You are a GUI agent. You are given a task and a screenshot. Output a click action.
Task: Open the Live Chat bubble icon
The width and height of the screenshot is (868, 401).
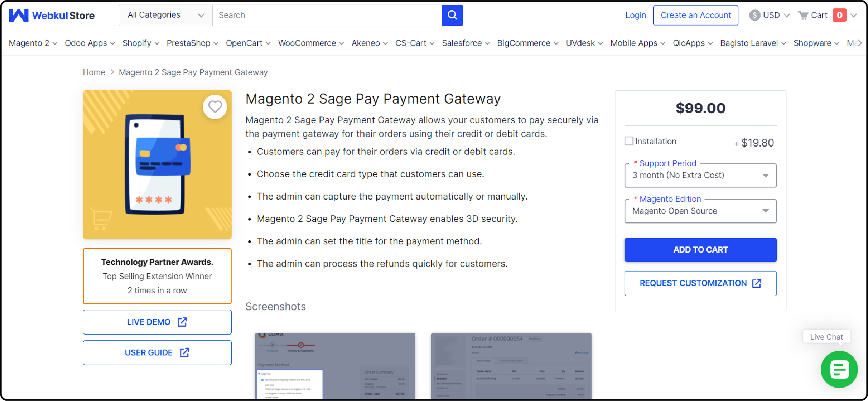[x=839, y=369]
